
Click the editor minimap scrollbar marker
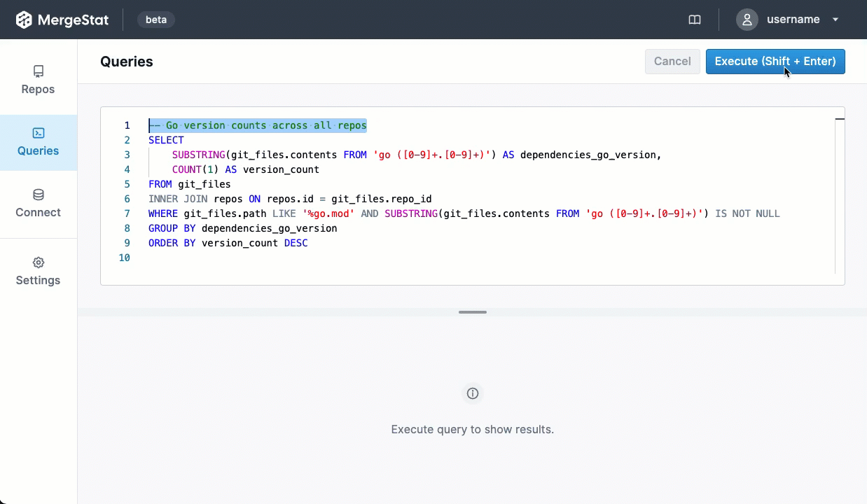click(840, 120)
